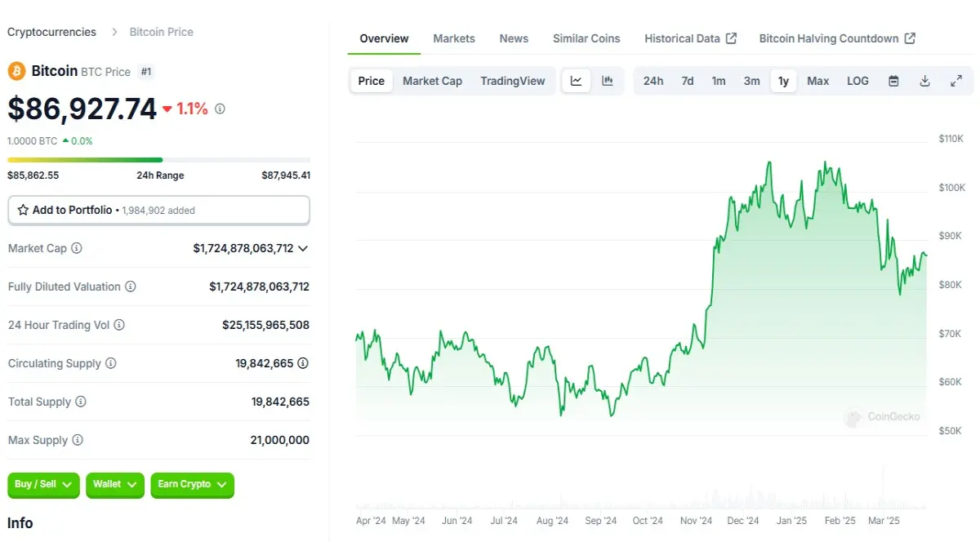This screenshot has height=542, width=980.
Task: Click external link icon beside Bitcoin Halving Countdown
Action: tap(910, 38)
